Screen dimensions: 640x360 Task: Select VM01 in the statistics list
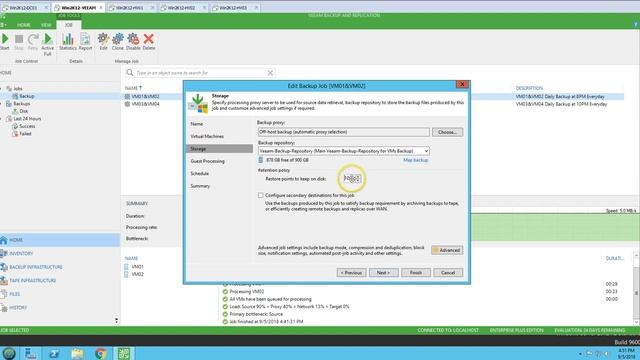point(138,267)
